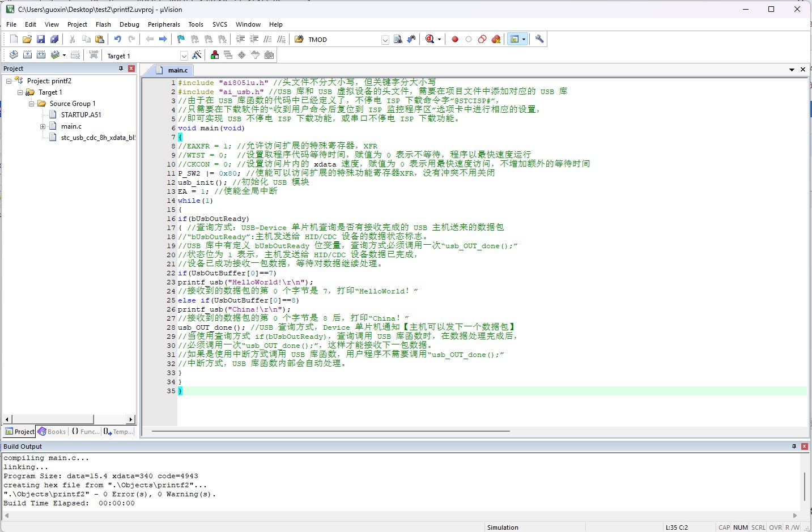The height and width of the screenshot is (532, 812).
Task: Open the Debug menu
Action: [129, 24]
